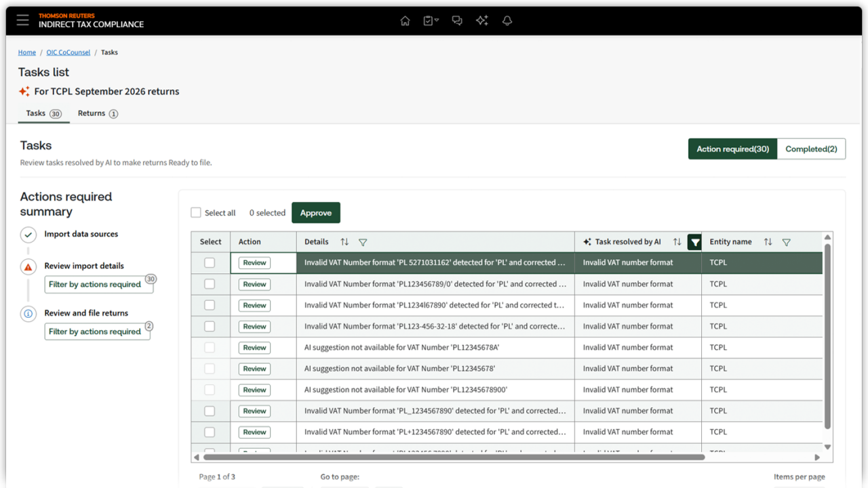Viewport: 868px width, 488px height.
Task: Click the Import data sources step label
Action: (81, 234)
